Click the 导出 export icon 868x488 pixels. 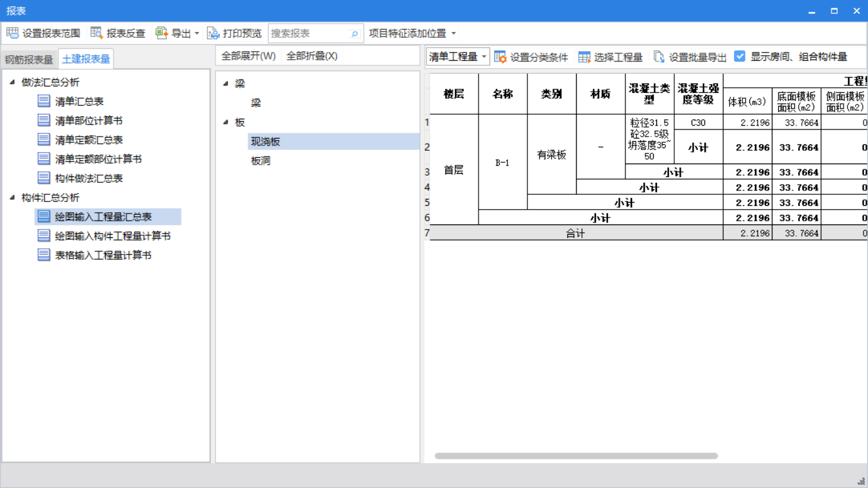tap(162, 33)
